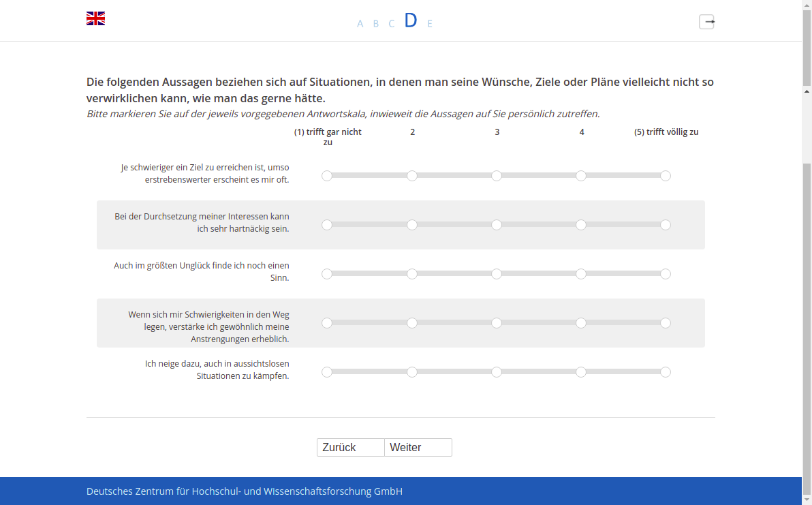This screenshot has width=812, height=505.
Task: Click the Zurück button
Action: [351, 448]
